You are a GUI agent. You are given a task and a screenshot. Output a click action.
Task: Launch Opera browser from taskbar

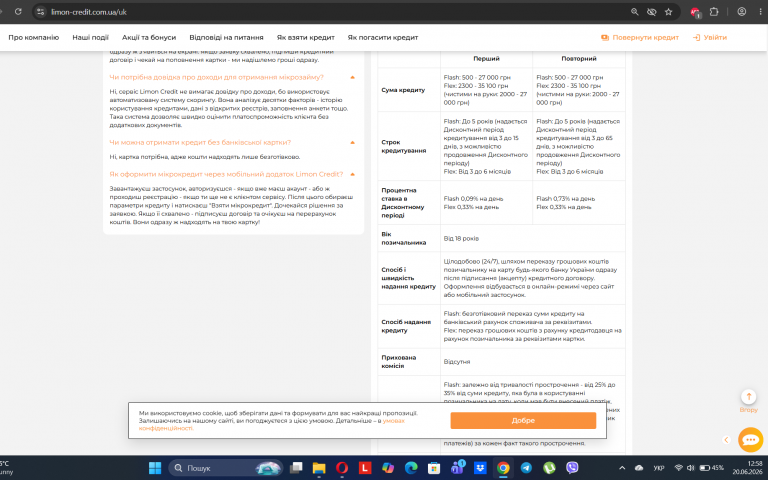tap(342, 468)
